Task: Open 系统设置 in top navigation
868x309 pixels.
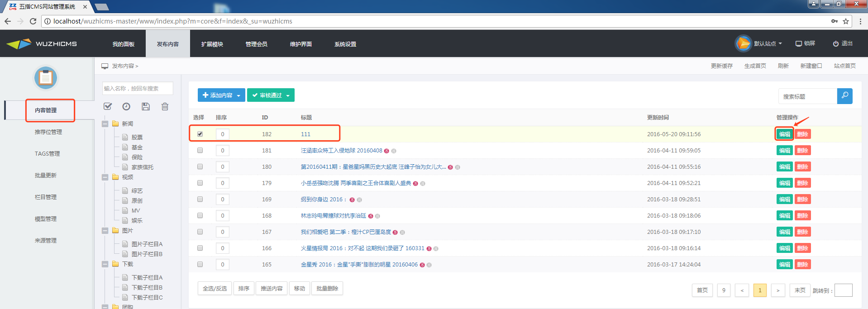Action: tap(345, 44)
